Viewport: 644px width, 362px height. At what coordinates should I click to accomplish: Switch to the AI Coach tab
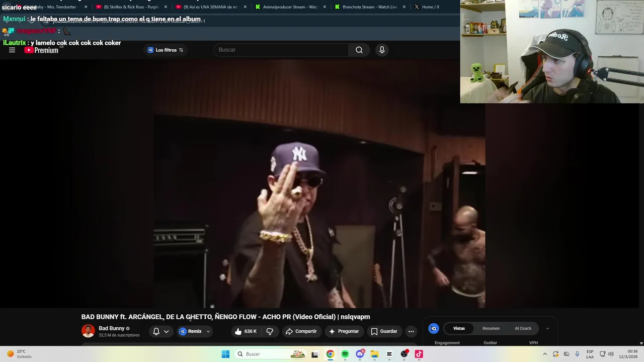523,328
